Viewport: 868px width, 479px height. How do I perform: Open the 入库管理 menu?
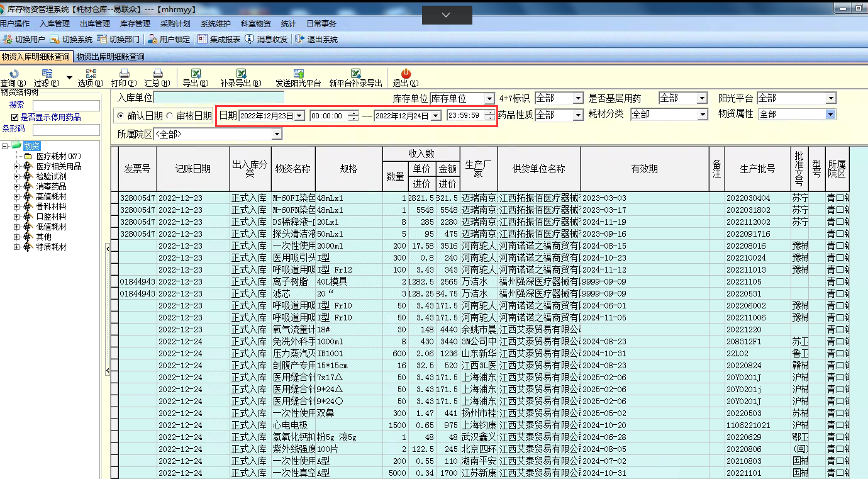coord(55,24)
